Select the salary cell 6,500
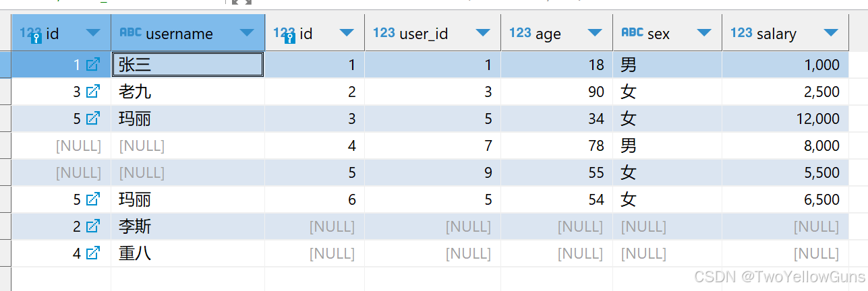Viewport: 868px width, 291px height. (x=785, y=199)
